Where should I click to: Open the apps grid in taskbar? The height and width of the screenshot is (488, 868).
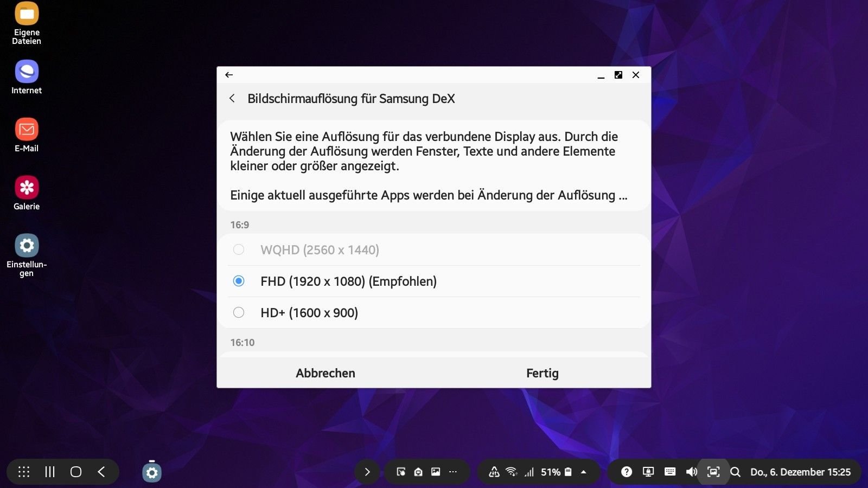(24, 472)
